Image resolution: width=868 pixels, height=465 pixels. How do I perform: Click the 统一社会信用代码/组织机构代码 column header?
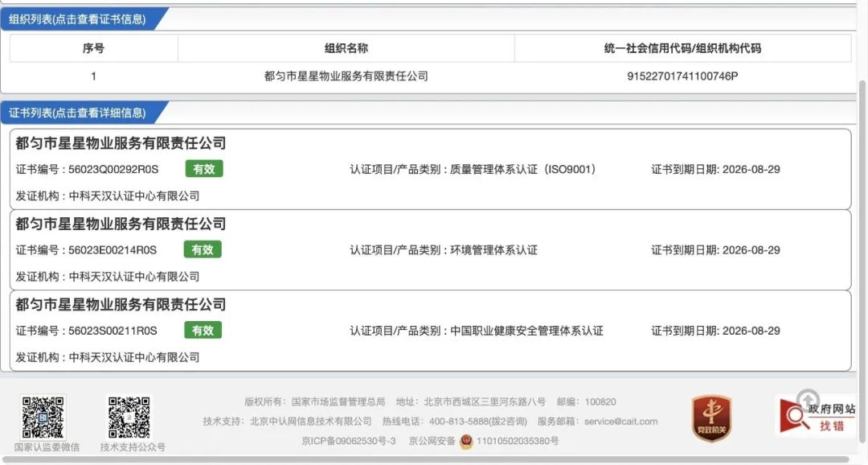pos(682,48)
